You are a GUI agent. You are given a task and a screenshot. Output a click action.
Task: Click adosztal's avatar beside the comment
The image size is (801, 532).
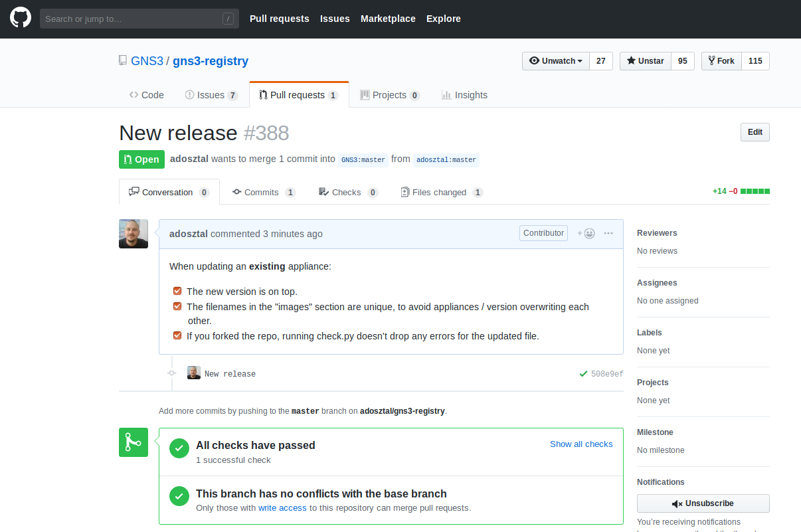point(133,234)
